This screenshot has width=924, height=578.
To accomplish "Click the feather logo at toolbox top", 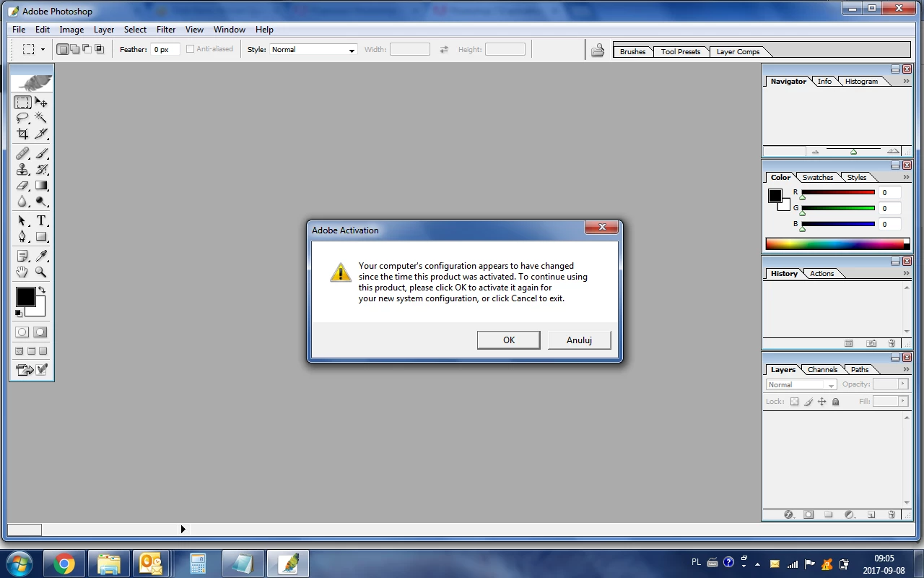I will (32, 82).
